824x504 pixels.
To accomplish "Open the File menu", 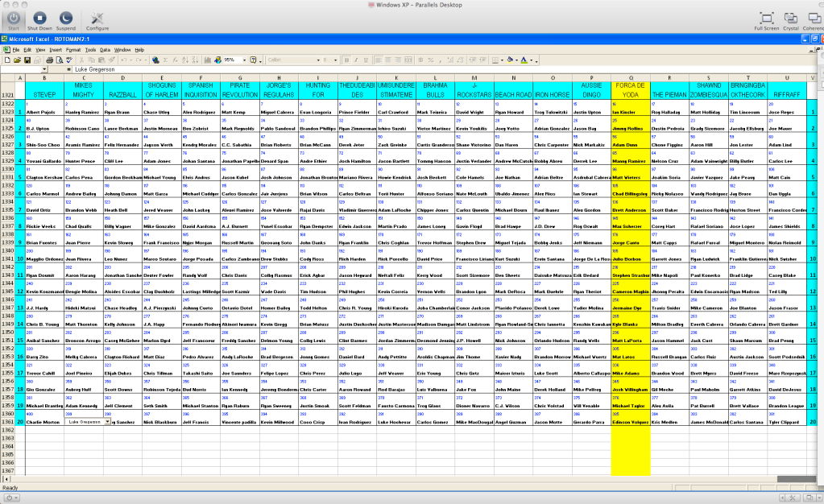I will pyautogui.click(x=16, y=50).
